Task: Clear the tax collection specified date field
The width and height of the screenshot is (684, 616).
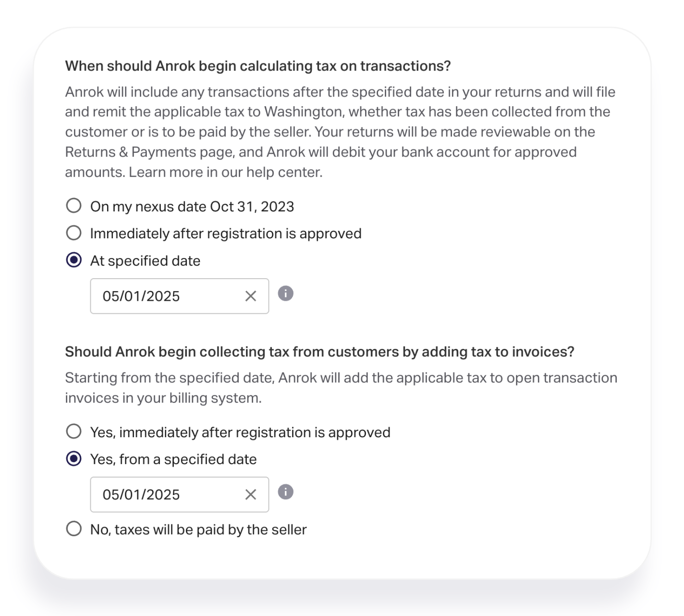Action: coord(251,494)
